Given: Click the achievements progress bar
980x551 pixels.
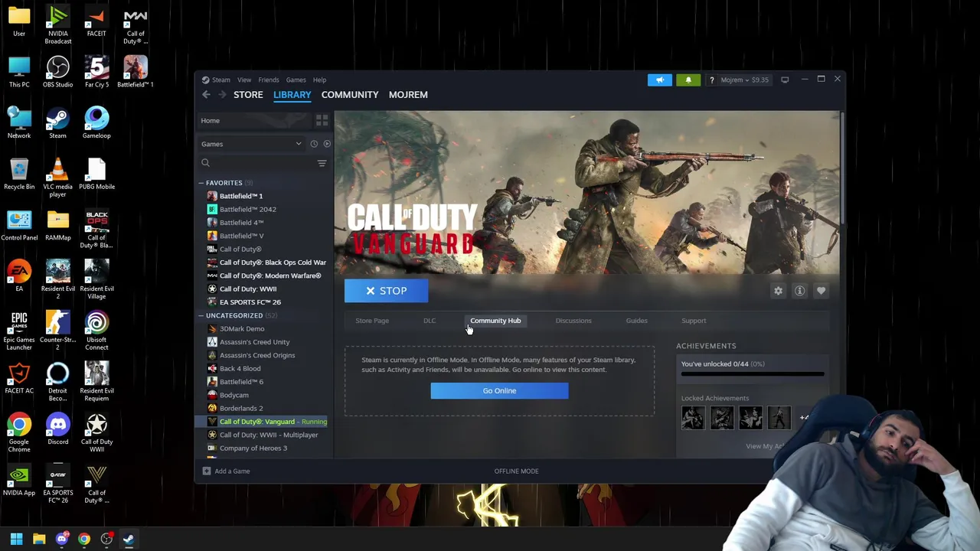Looking at the screenshot, I should tap(753, 374).
